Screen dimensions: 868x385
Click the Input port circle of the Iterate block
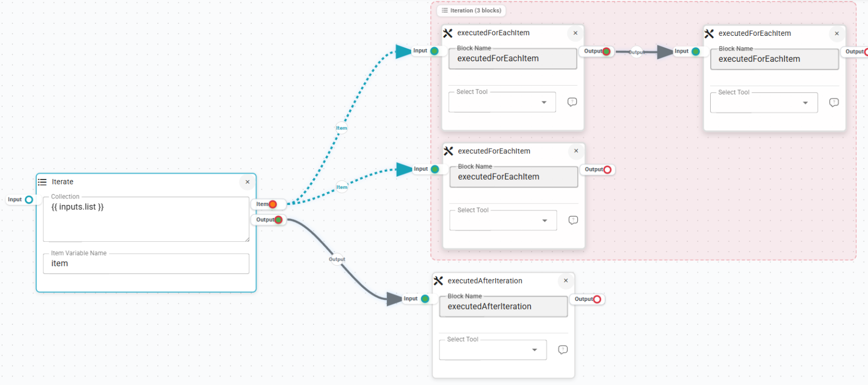point(29,200)
